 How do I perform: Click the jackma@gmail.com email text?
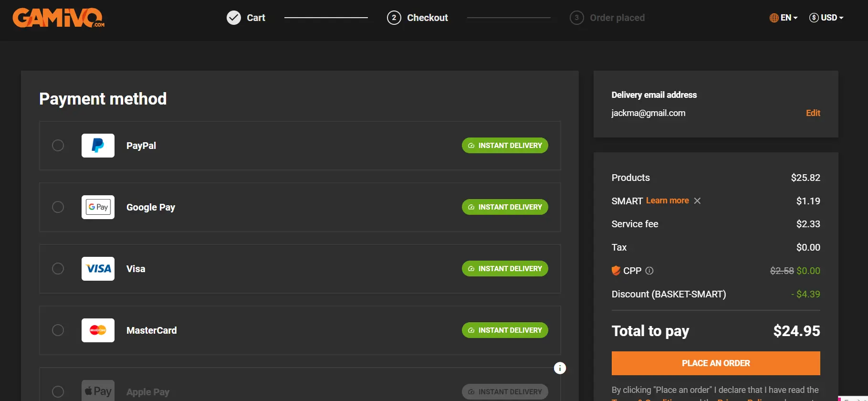648,113
